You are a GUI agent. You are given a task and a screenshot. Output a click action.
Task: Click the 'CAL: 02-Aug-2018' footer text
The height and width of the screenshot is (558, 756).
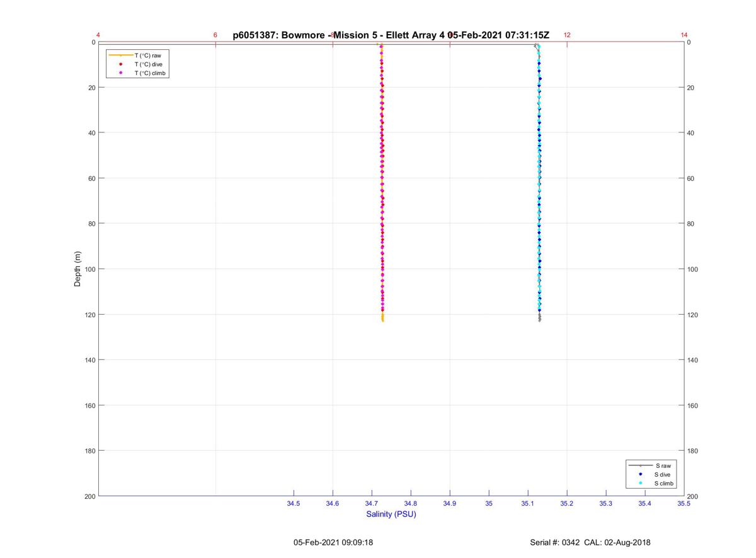coord(616,542)
